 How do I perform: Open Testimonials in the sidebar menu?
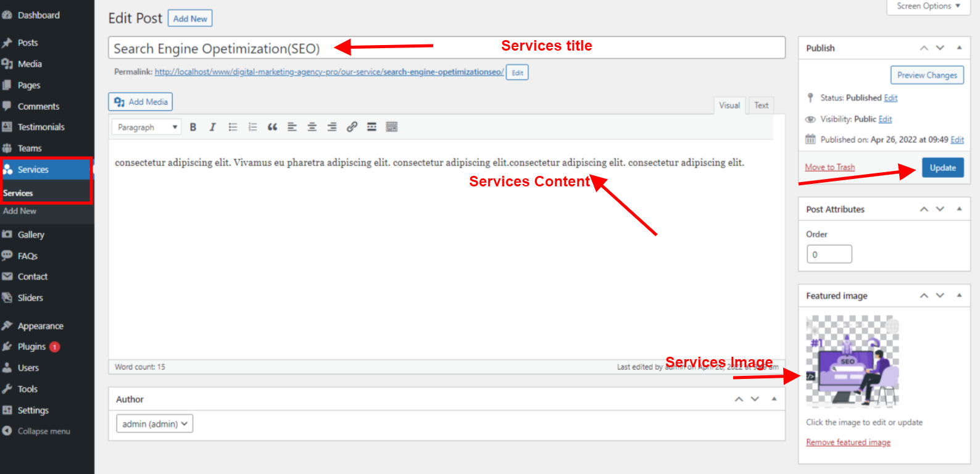[41, 127]
